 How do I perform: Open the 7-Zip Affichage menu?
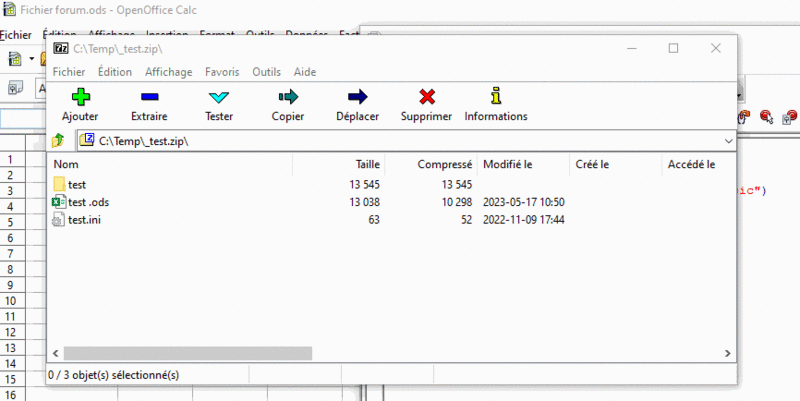pos(169,72)
